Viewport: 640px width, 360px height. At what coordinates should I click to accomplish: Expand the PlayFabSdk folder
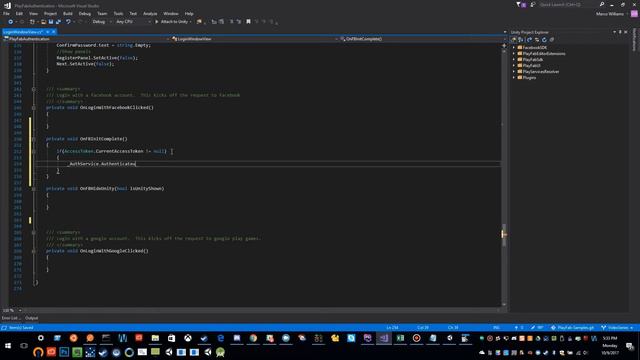coord(514,60)
